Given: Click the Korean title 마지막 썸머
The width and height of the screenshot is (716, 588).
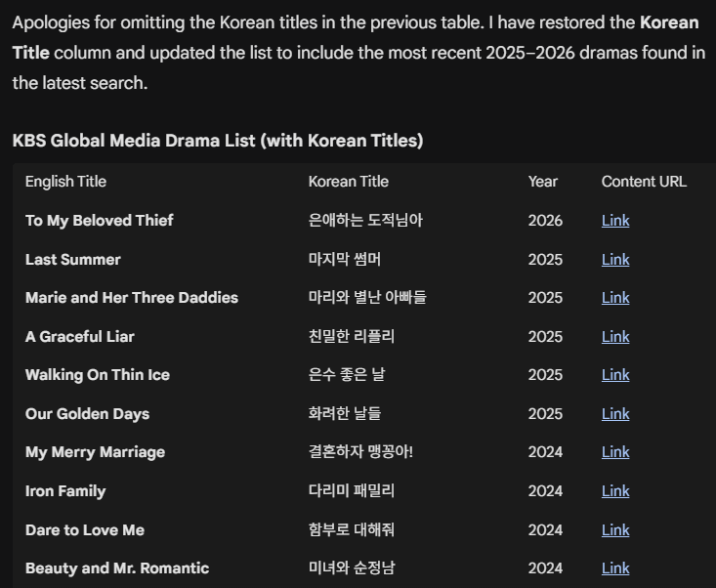Looking at the screenshot, I should pyautogui.click(x=345, y=260).
